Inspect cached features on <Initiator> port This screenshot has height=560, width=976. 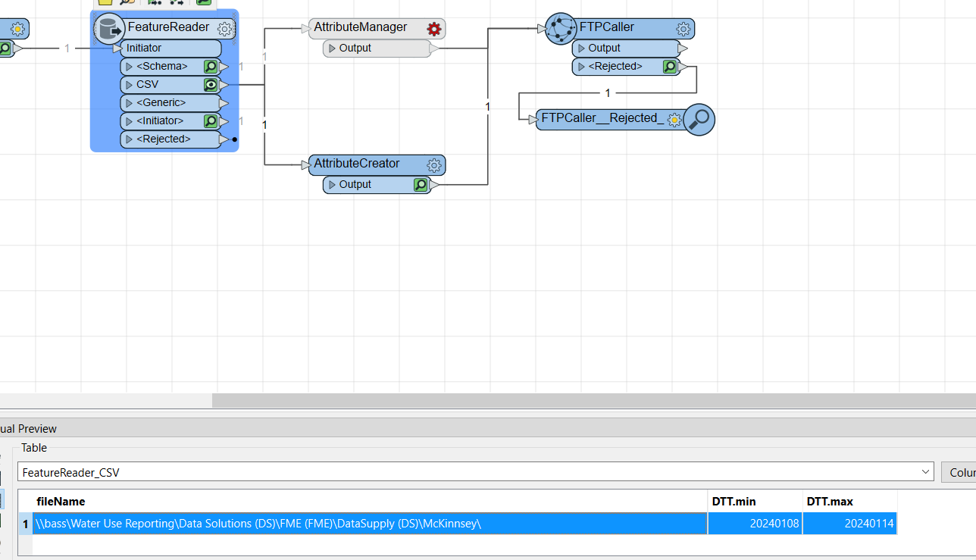click(x=211, y=121)
